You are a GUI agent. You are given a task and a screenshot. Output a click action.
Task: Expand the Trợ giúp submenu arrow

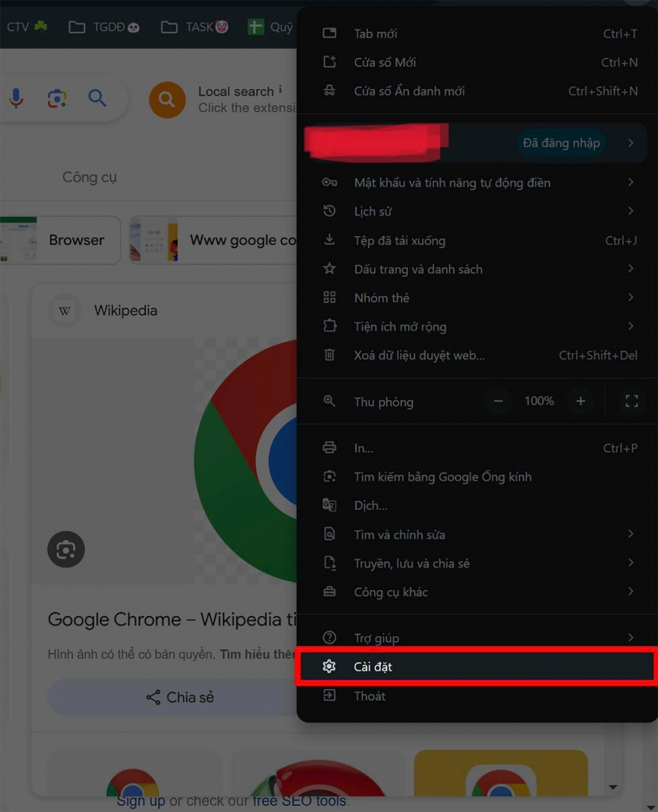[x=631, y=637]
